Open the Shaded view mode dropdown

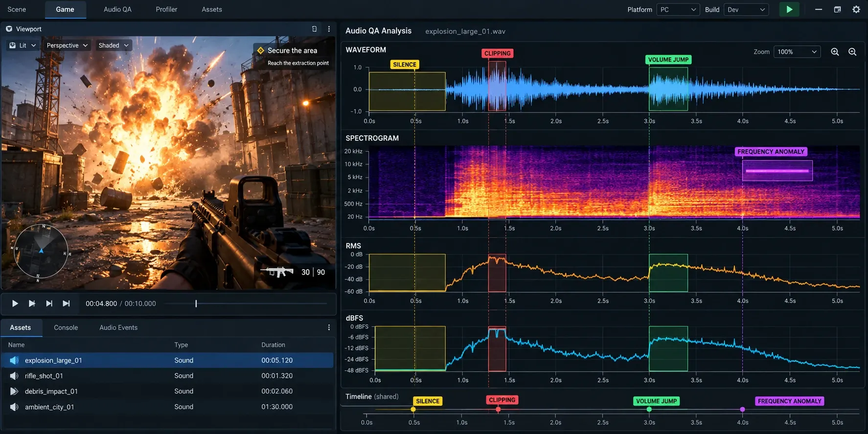pyautogui.click(x=113, y=46)
